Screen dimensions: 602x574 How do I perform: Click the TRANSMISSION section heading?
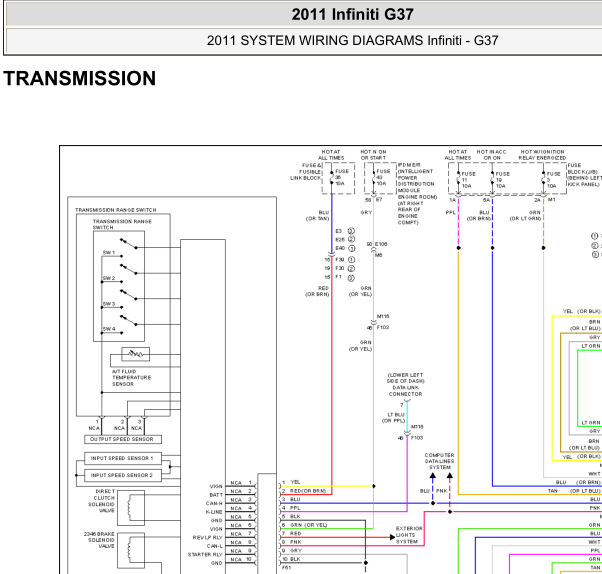[80, 78]
